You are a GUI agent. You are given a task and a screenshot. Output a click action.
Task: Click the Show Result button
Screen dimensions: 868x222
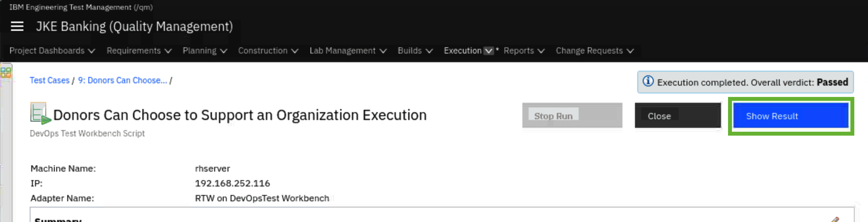[790, 116]
